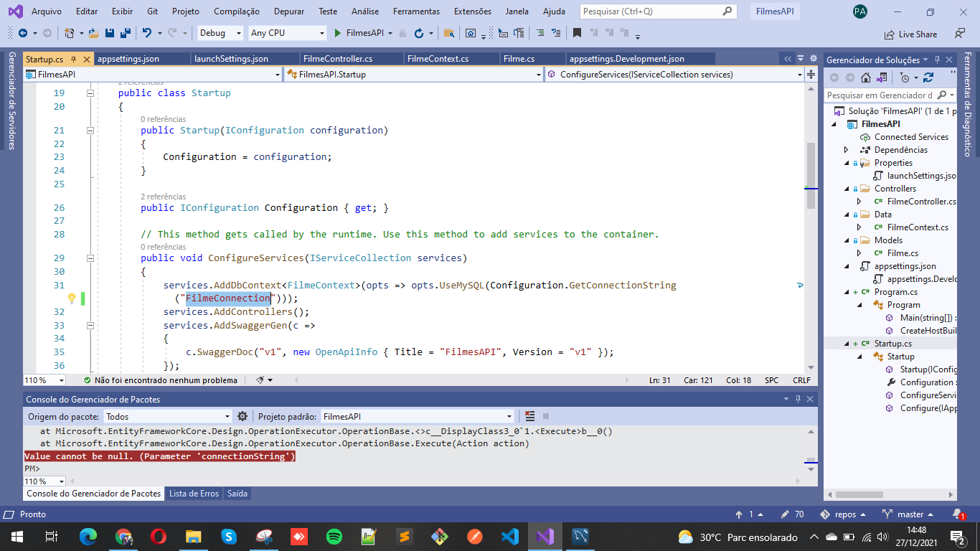Select Filme.cs in Gerenciador de Soluções
Screen dimensions: 980x551
903,253
